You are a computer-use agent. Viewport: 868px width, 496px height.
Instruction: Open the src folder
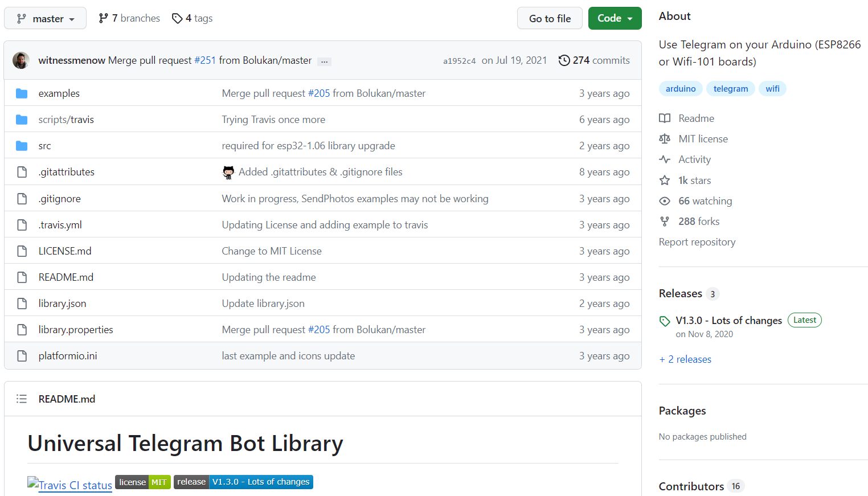pos(45,146)
